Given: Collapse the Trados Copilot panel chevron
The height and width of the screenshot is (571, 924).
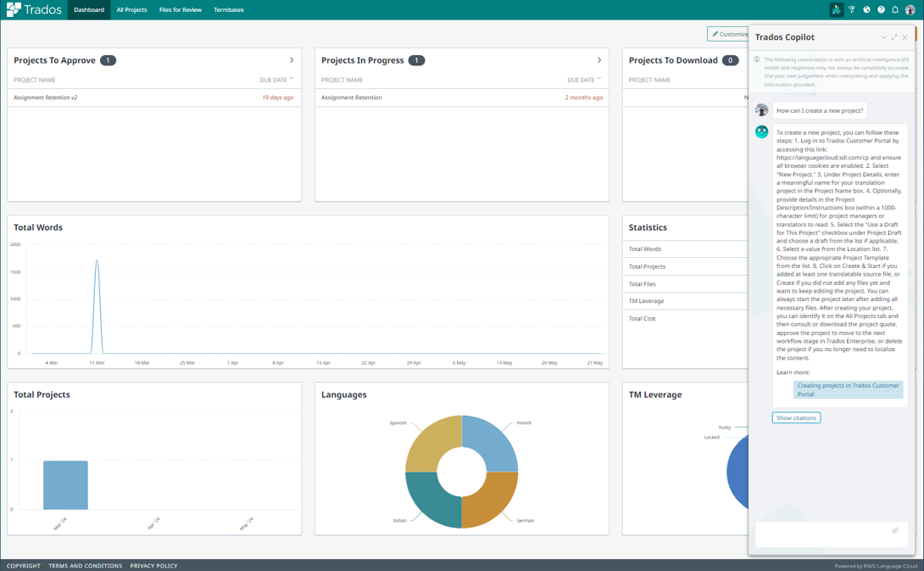Looking at the screenshot, I should tap(883, 37).
